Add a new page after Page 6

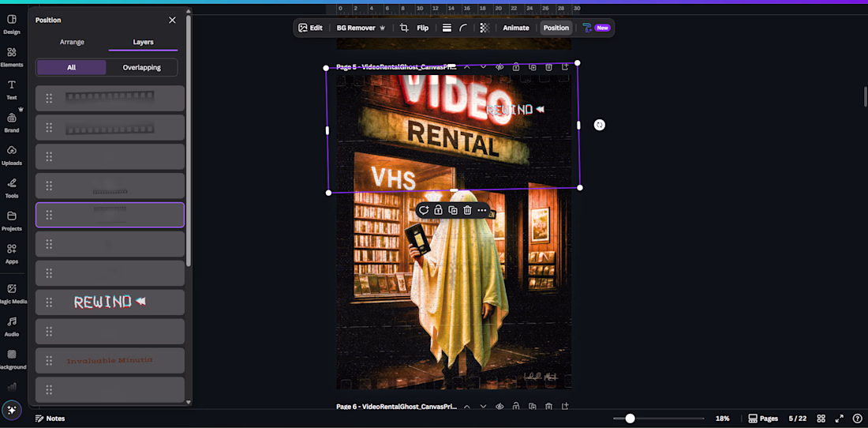565,407
